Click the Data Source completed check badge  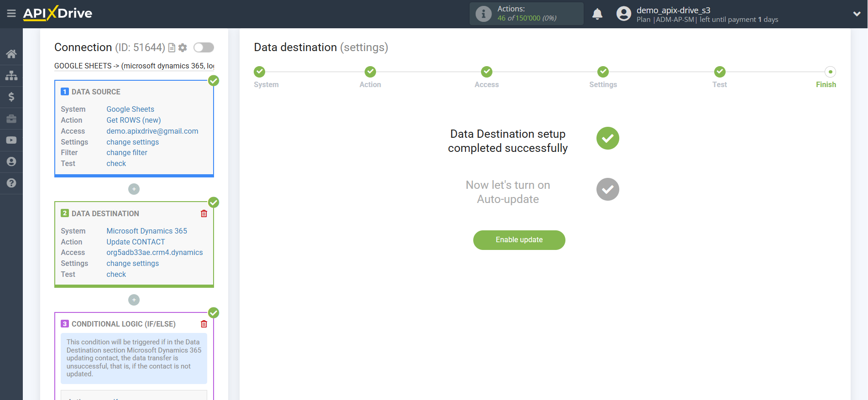[214, 81]
